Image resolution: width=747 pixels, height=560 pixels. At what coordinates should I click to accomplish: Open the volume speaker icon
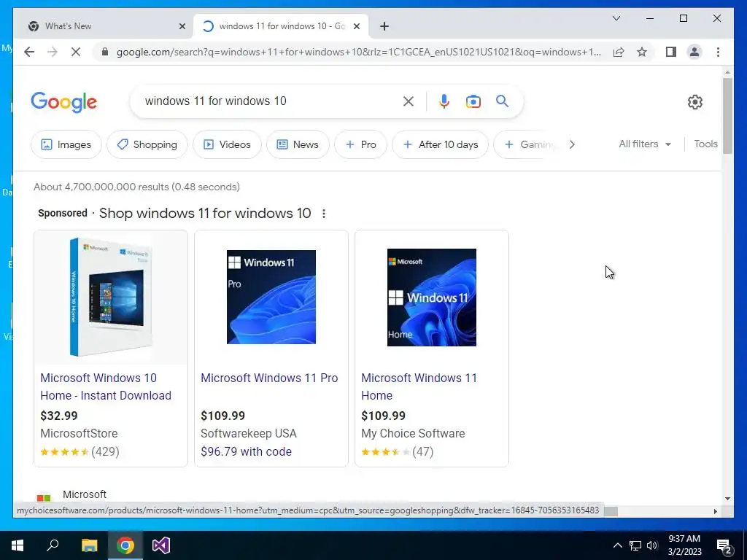pos(653,545)
